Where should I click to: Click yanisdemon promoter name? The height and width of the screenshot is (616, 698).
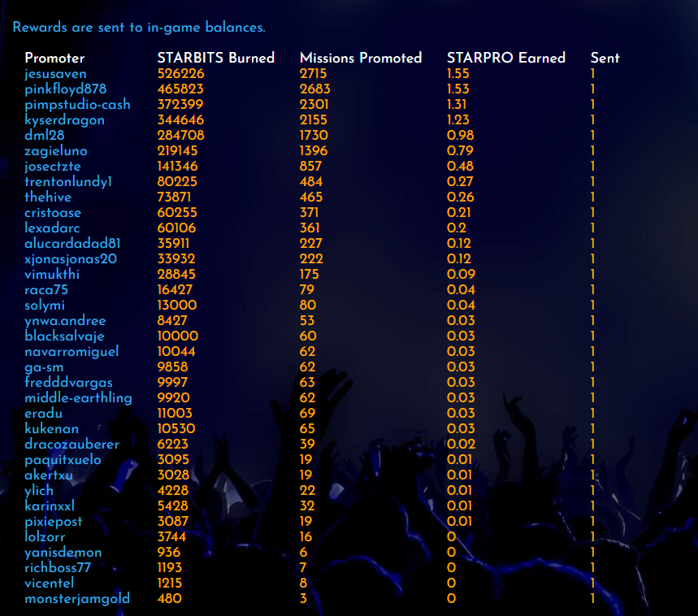click(x=63, y=553)
